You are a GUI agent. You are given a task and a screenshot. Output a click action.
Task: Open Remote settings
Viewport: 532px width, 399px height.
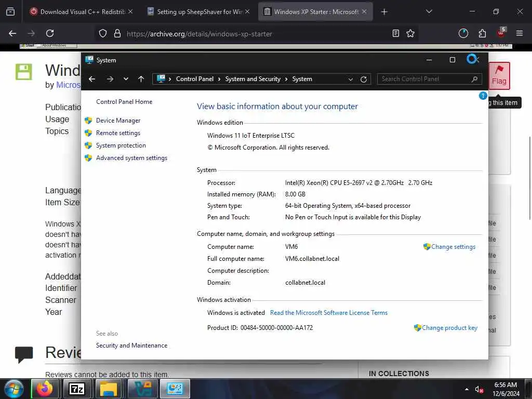coord(118,133)
